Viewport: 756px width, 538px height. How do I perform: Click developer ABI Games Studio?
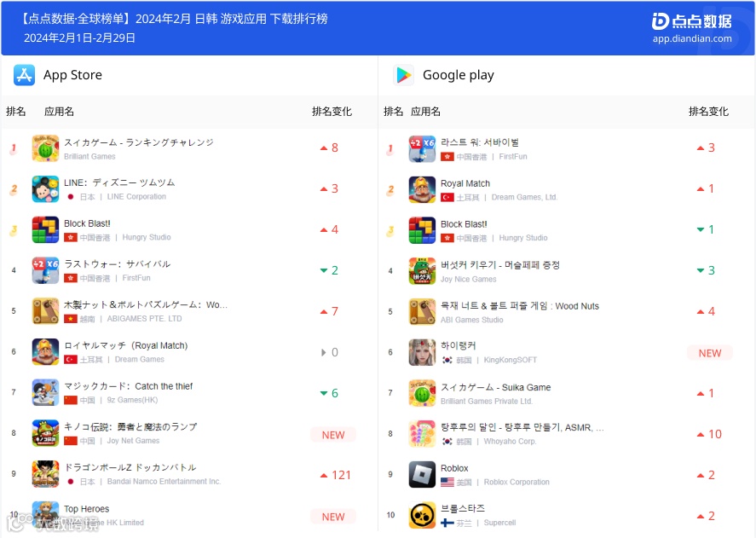(471, 320)
